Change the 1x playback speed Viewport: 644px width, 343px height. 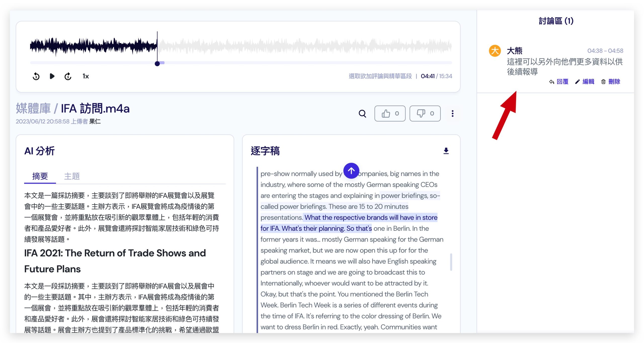(86, 76)
